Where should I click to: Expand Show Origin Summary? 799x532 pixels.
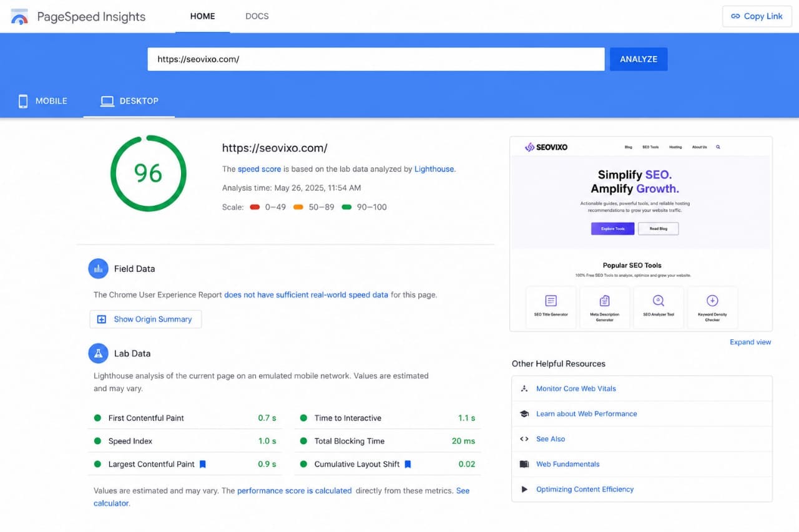(x=145, y=319)
